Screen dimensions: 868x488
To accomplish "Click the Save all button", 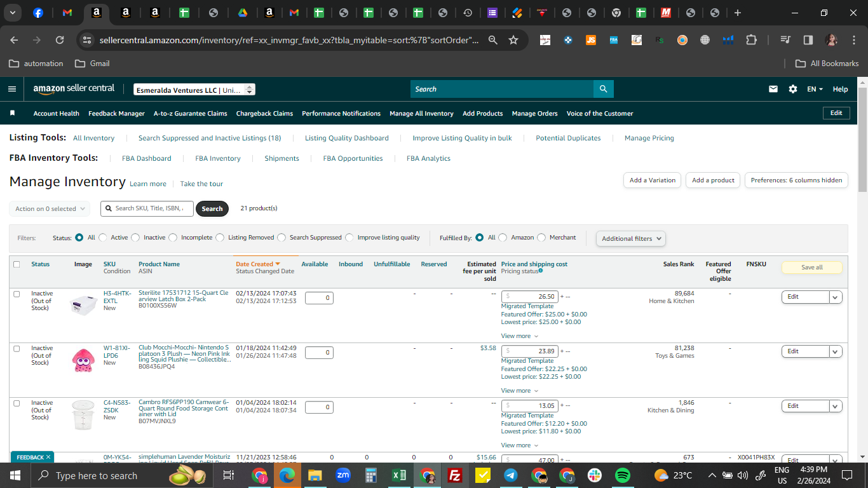I will 811,268.
